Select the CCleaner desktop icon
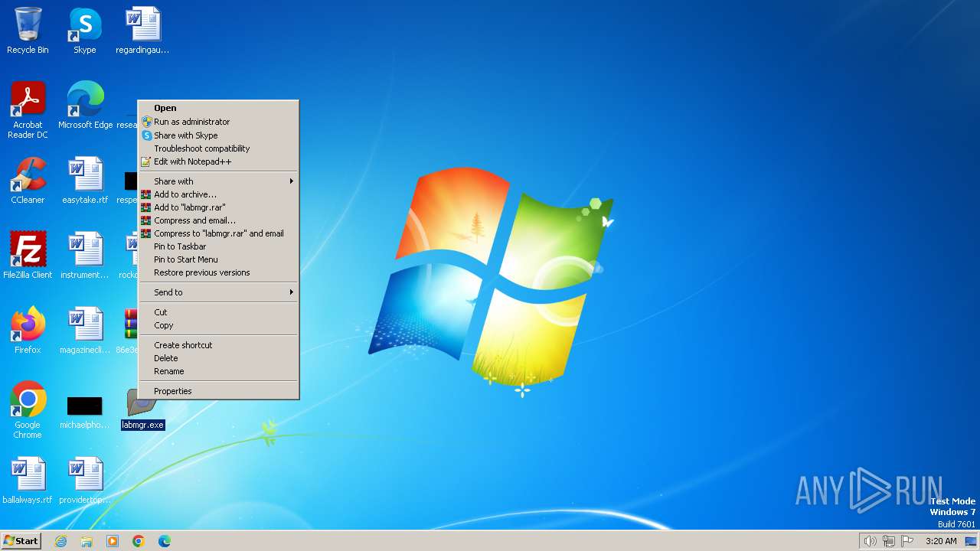 (x=28, y=181)
